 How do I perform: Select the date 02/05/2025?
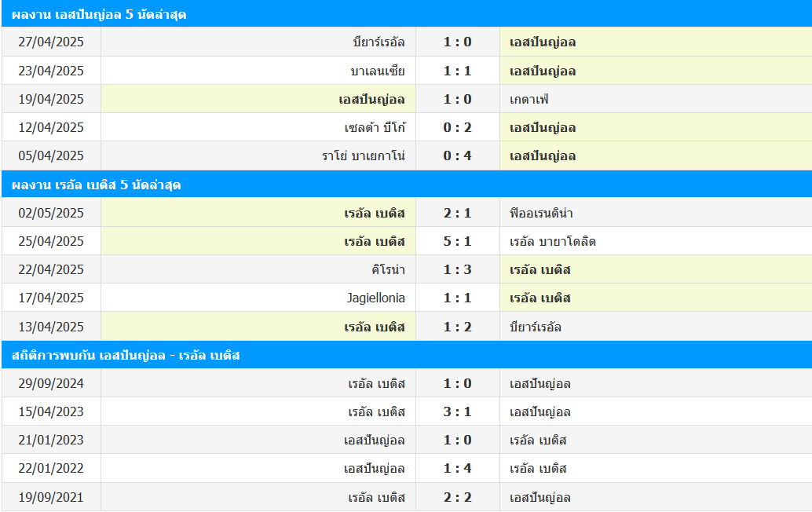[x=51, y=214]
